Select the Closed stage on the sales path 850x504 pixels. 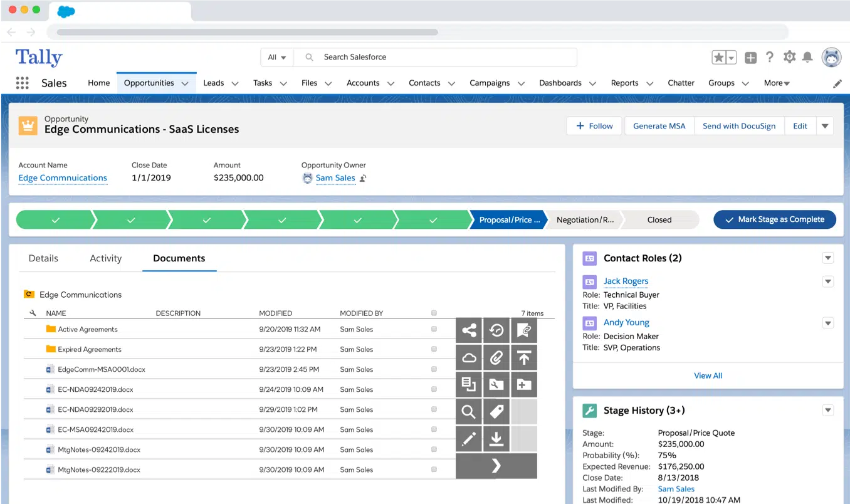click(x=659, y=219)
